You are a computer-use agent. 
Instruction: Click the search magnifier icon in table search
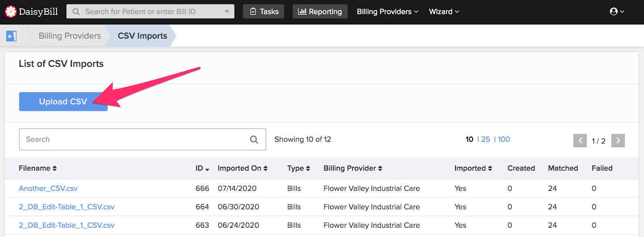(x=254, y=139)
